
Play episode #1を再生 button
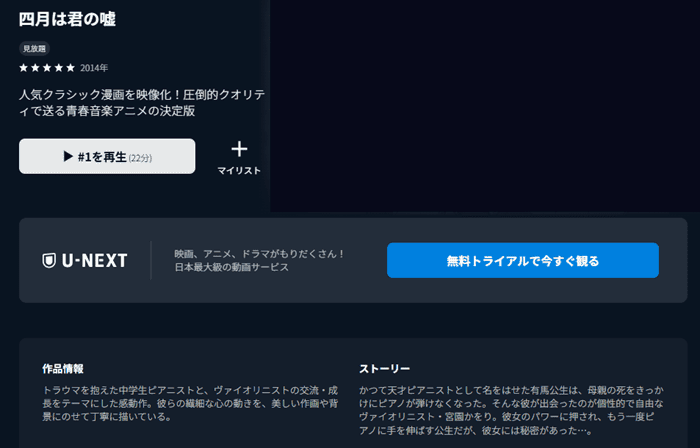tap(107, 156)
